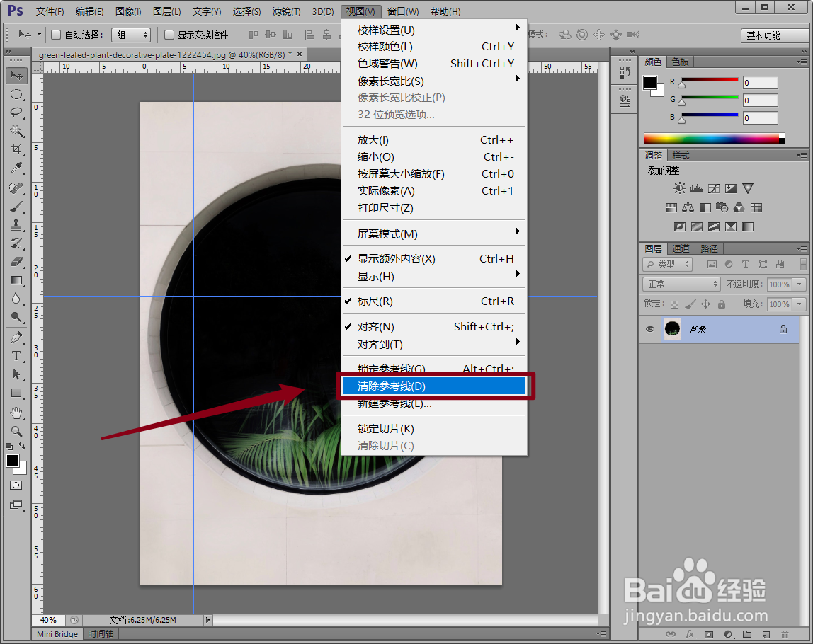Select the Horizontal Type tool
Screen dimensions: 813x644
[16, 356]
